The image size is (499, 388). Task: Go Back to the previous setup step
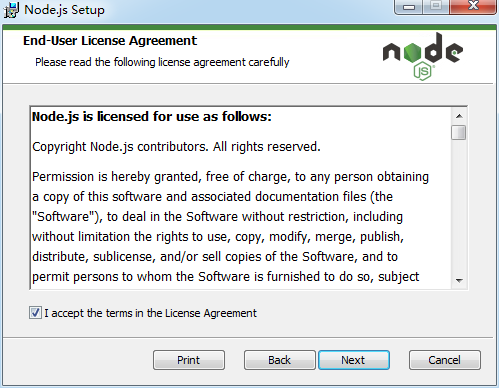pos(279,360)
